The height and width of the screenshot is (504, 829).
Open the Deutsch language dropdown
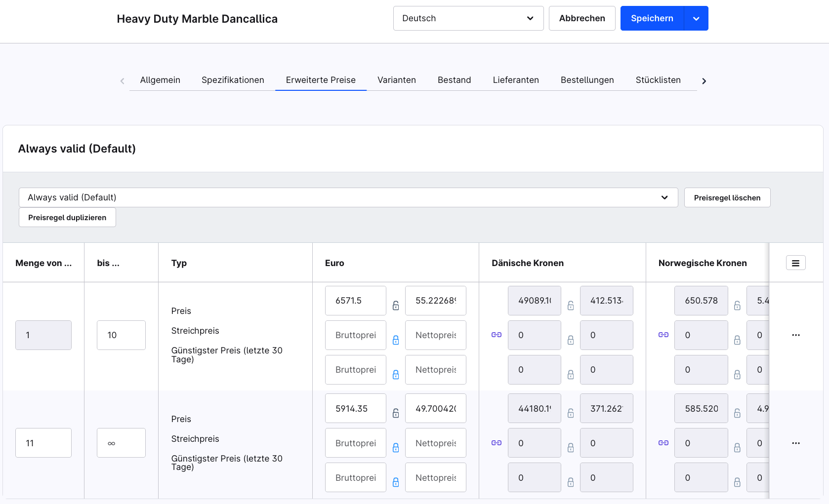[468, 18]
